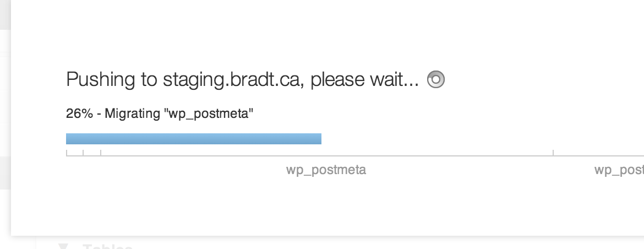
Task: Collapse the Tables section disclosure triangle
Action: tap(63, 247)
